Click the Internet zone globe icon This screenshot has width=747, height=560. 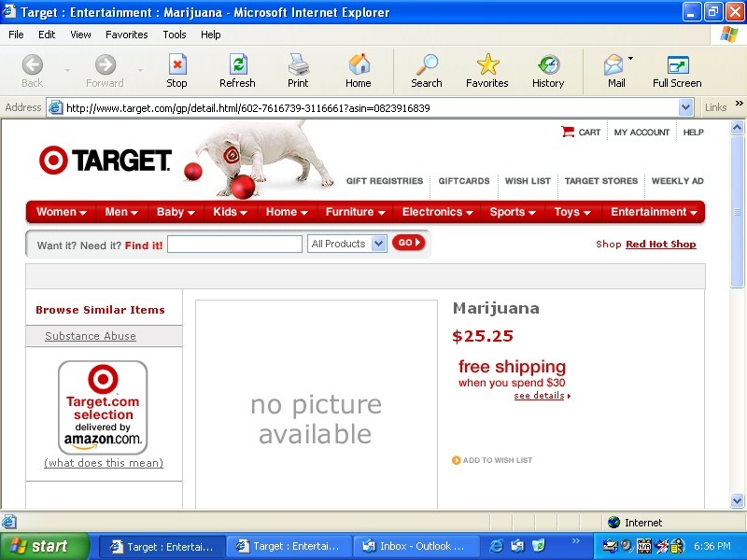(x=614, y=523)
